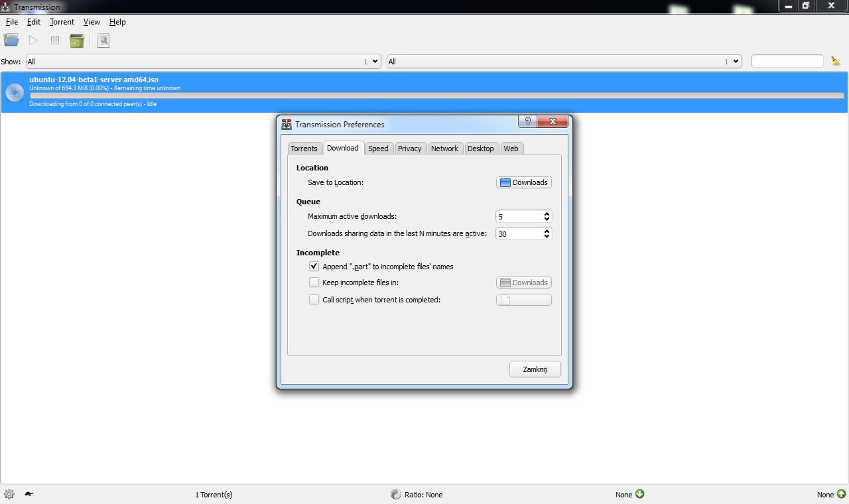The height and width of the screenshot is (504, 849).
Task: Click the torrent search text field
Action: 787,61
